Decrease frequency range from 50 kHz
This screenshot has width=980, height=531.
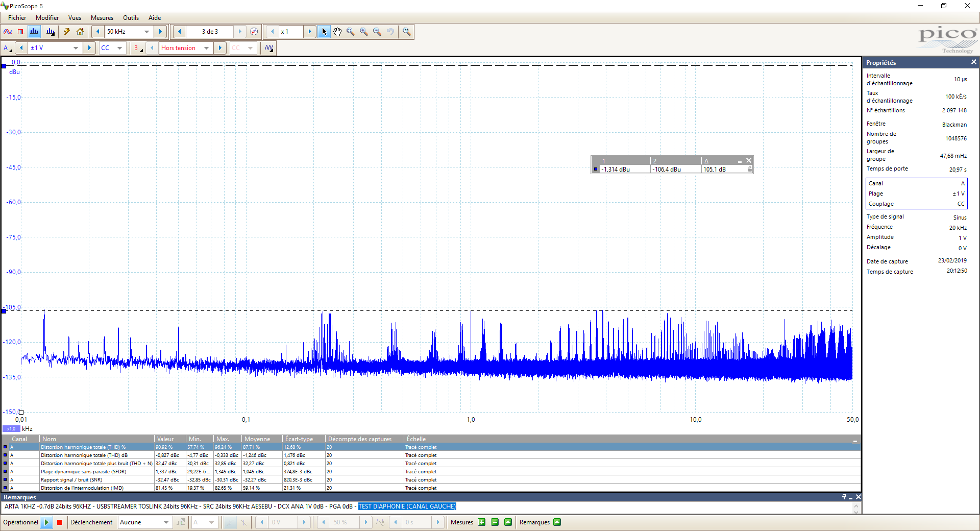pyautogui.click(x=98, y=32)
